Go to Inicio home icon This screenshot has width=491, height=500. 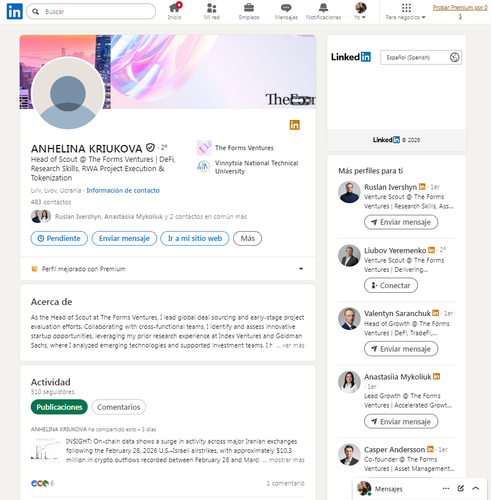coord(174,11)
